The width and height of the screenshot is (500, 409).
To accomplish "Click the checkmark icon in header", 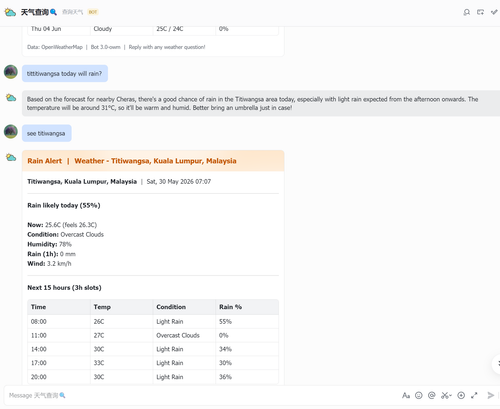I will (494, 12).
